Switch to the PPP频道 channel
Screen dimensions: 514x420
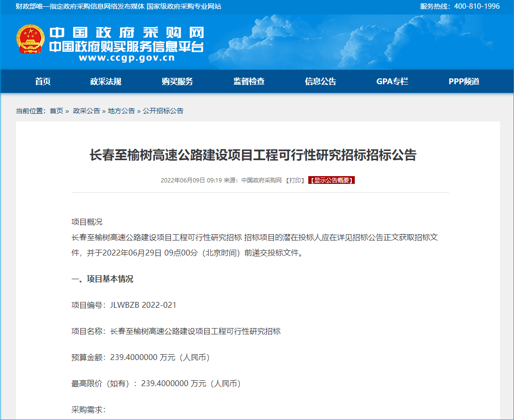[464, 81]
